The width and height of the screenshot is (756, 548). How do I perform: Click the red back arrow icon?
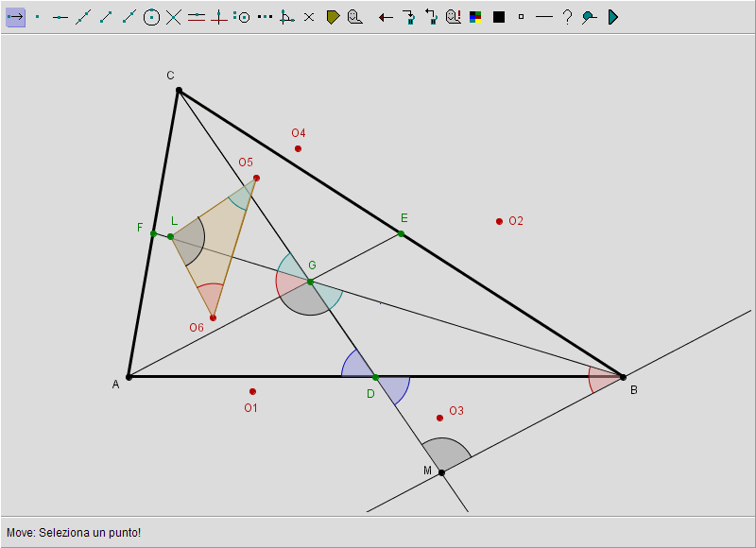pos(386,17)
